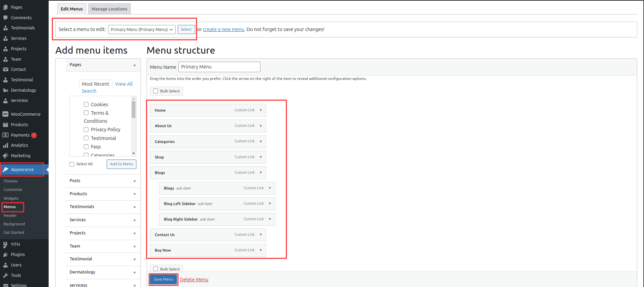Click the Delete Menu link
The height and width of the screenshot is (287, 644).
click(x=194, y=280)
